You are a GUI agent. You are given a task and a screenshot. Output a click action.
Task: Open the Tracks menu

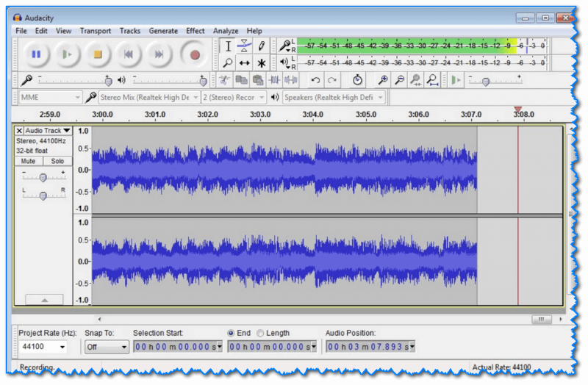130,31
